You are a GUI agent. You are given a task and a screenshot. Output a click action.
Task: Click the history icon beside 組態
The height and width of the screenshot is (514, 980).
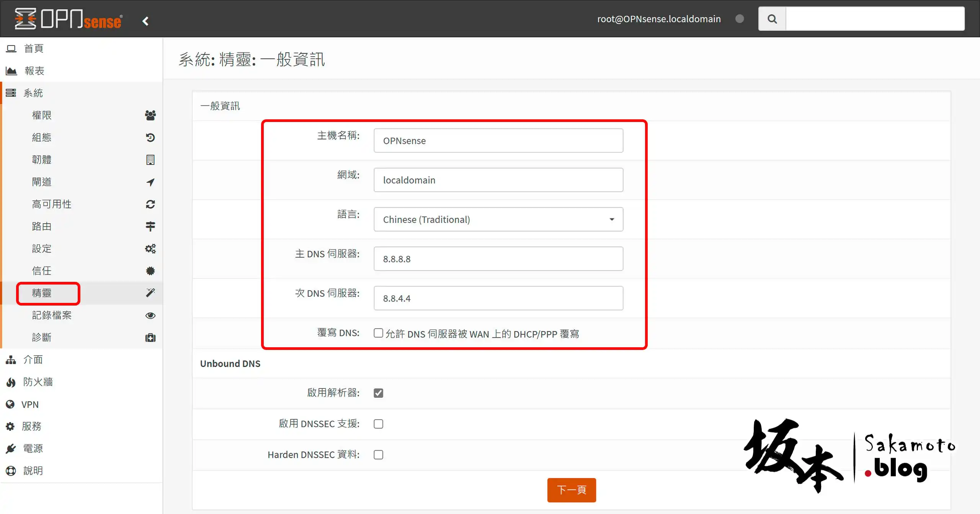click(x=150, y=137)
